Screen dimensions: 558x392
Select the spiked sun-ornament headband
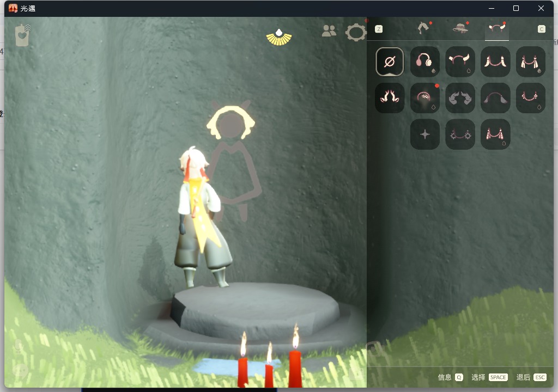coord(460,134)
